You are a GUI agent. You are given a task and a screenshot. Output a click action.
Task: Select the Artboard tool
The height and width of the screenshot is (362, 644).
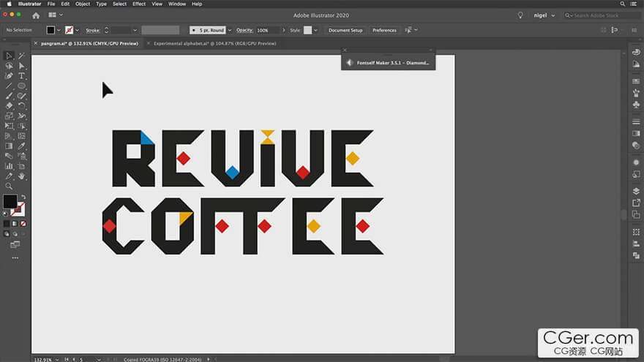21,166
